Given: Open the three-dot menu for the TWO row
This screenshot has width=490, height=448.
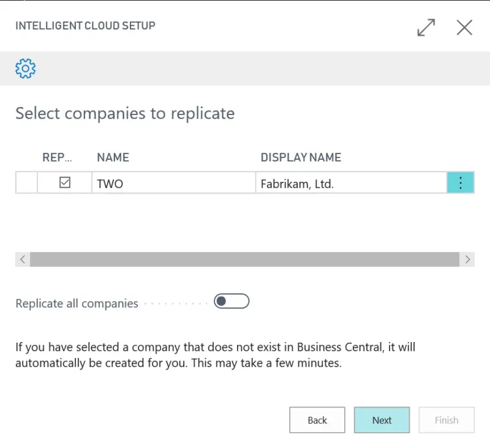Looking at the screenshot, I should tap(461, 183).
